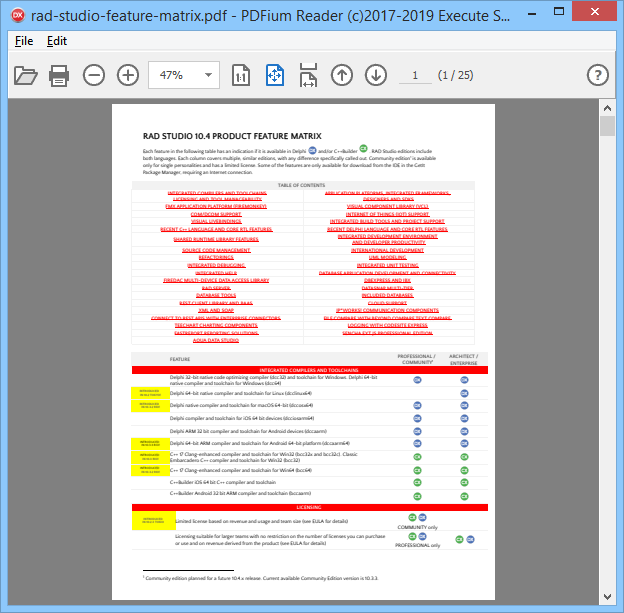Follow the Database Tools link

216,295
